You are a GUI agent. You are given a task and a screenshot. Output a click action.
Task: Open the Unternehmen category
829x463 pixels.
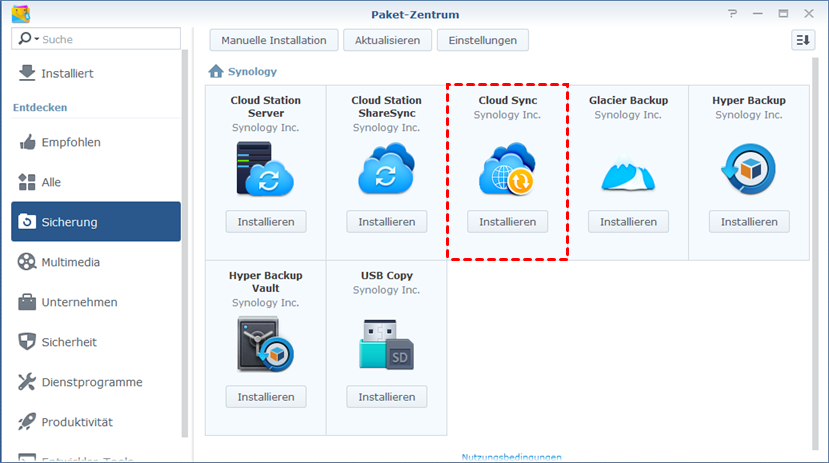(x=96, y=302)
